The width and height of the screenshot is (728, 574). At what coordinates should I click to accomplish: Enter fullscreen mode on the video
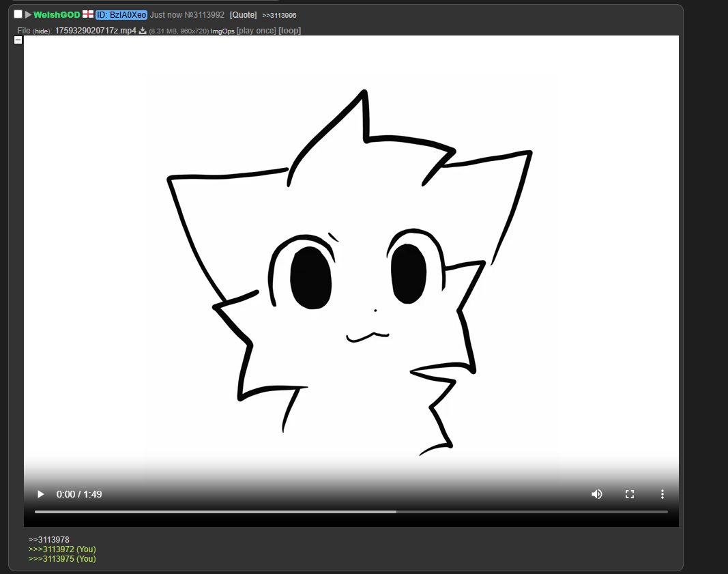(x=630, y=494)
